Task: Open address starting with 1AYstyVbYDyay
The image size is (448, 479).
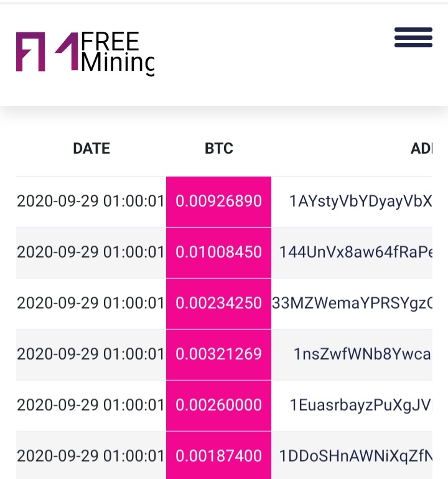Action: [x=361, y=202]
